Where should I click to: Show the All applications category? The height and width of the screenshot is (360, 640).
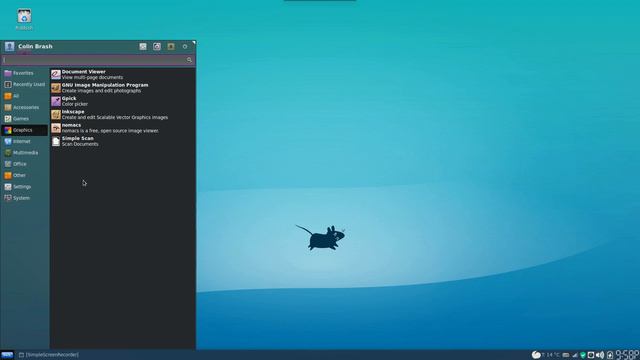click(24, 96)
